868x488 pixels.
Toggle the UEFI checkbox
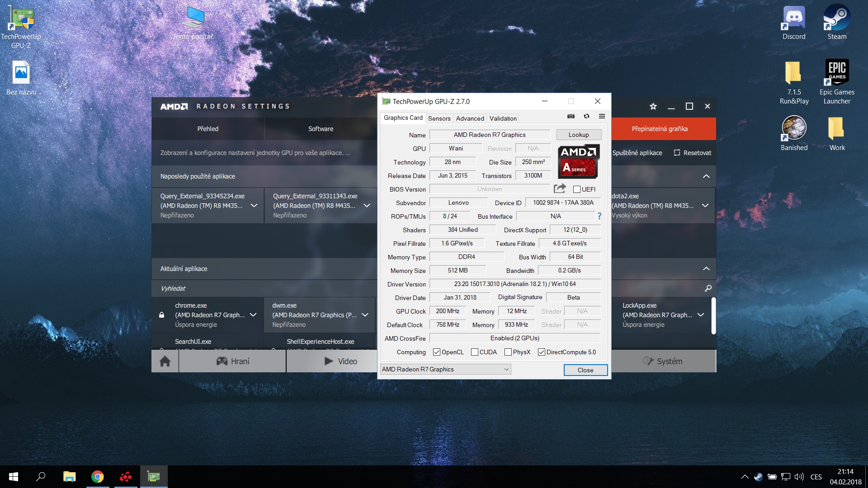click(577, 189)
